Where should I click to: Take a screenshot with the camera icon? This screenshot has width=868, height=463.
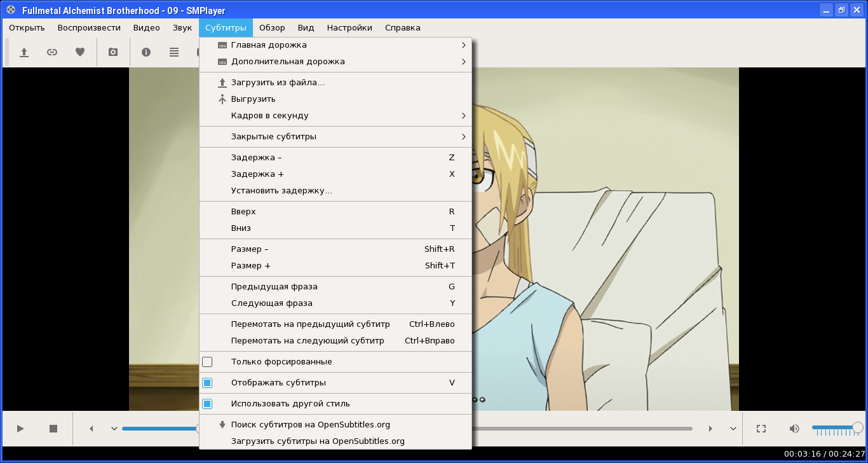tap(113, 52)
